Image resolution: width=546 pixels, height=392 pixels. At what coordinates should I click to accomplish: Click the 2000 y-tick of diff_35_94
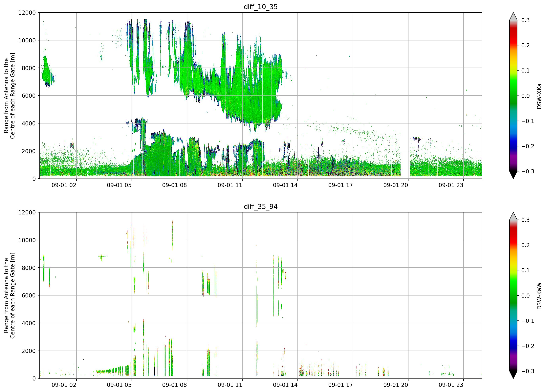29,351
